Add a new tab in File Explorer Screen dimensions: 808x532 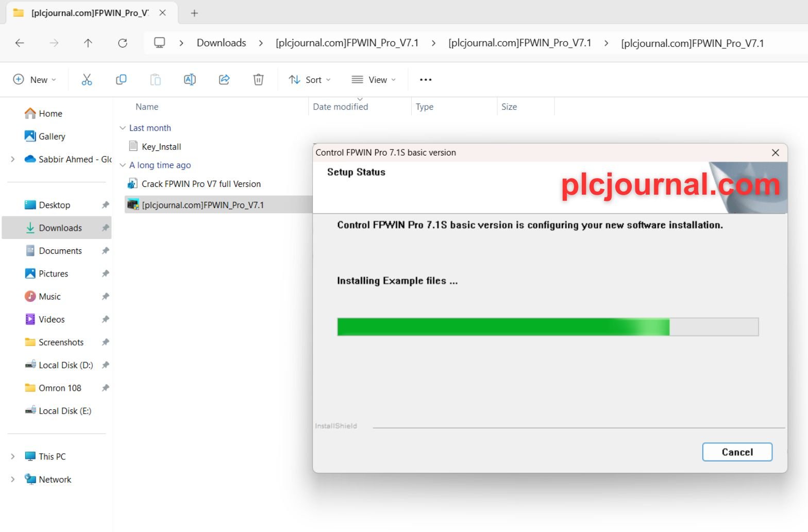(x=194, y=13)
